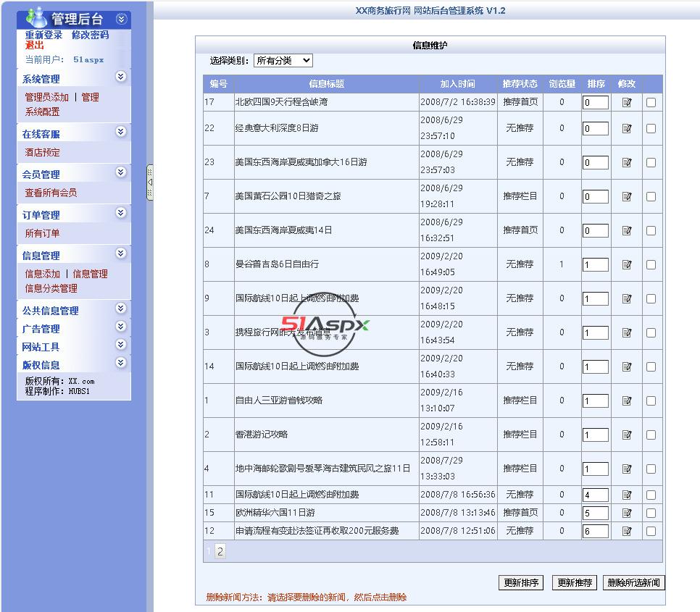Go to page 2 of the list

[220, 551]
